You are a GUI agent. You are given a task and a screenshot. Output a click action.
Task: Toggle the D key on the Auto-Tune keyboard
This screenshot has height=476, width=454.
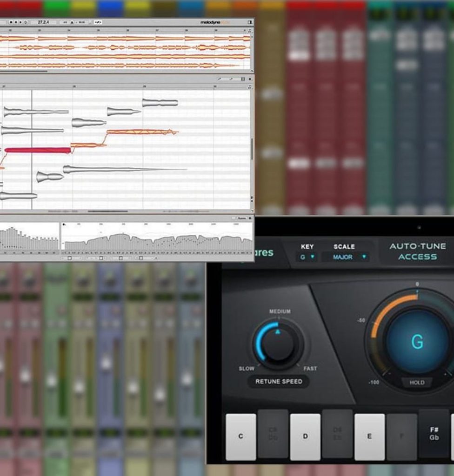pos(305,436)
